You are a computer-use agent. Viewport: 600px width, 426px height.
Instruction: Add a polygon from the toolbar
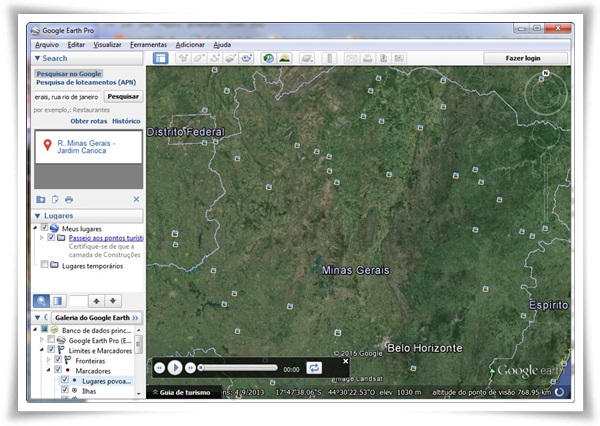pyautogui.click(x=199, y=58)
